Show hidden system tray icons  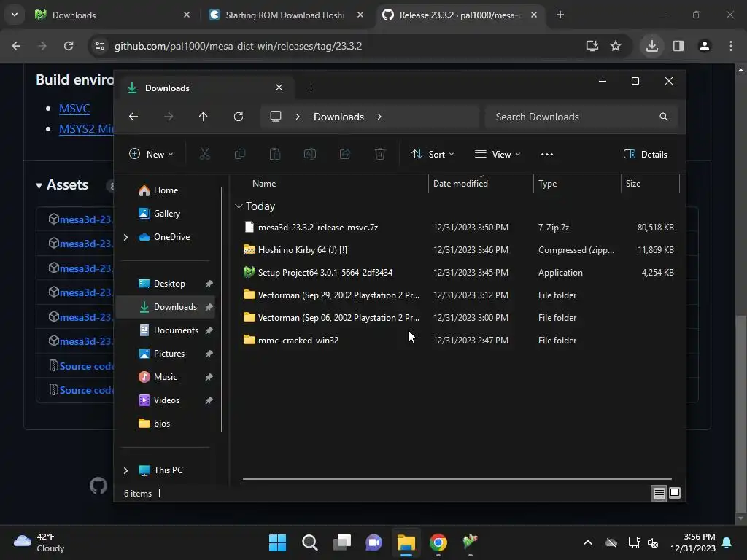tap(588, 542)
